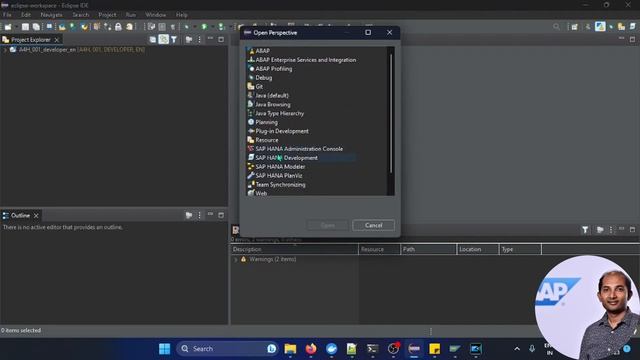Viewport: 640px width, 360px height.
Task: Pick the Resource perspective
Action: tap(262, 140)
